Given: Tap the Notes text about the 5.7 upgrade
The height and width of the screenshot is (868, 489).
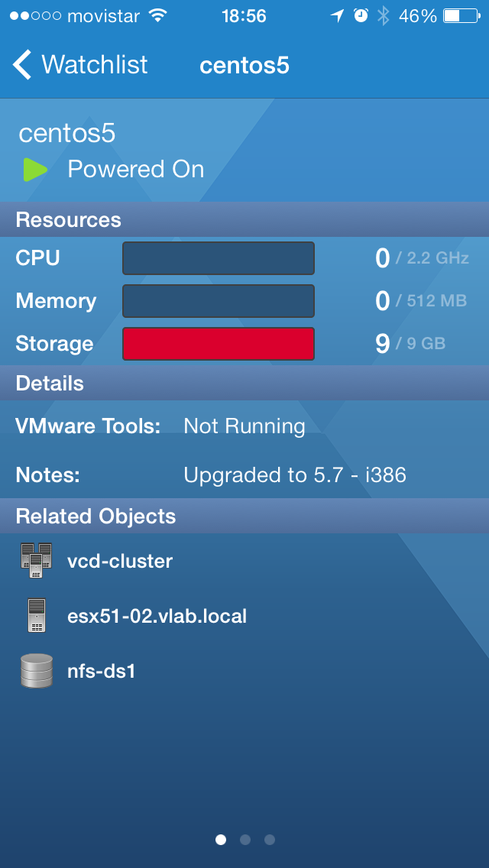Looking at the screenshot, I should (295, 475).
